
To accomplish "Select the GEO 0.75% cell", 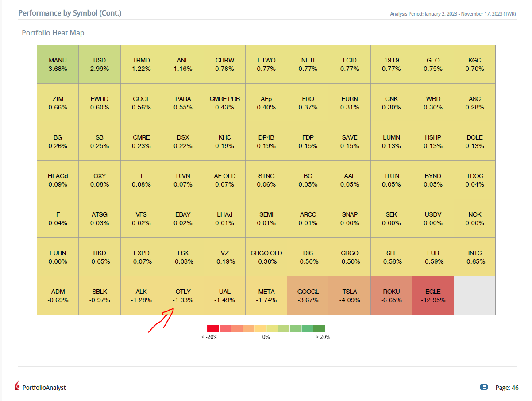I will (x=433, y=64).
